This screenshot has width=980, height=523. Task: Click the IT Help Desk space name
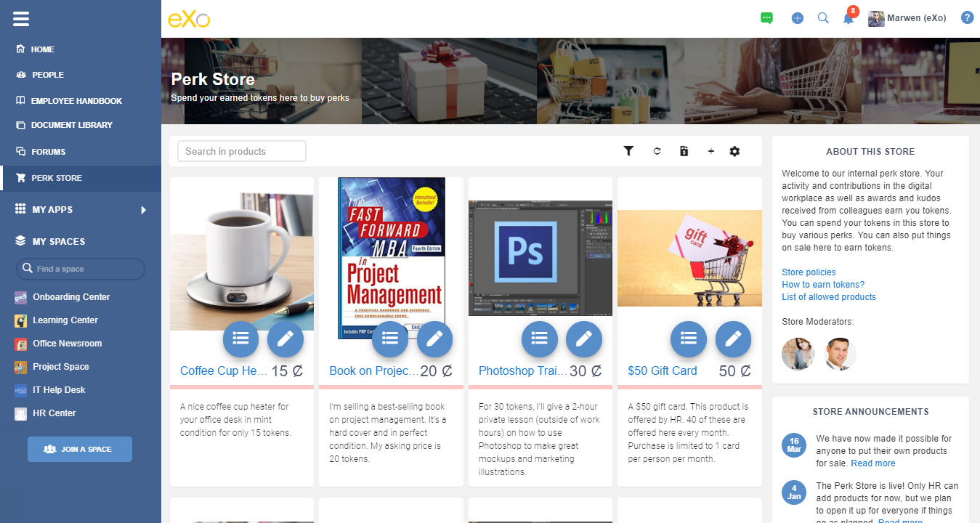point(59,390)
